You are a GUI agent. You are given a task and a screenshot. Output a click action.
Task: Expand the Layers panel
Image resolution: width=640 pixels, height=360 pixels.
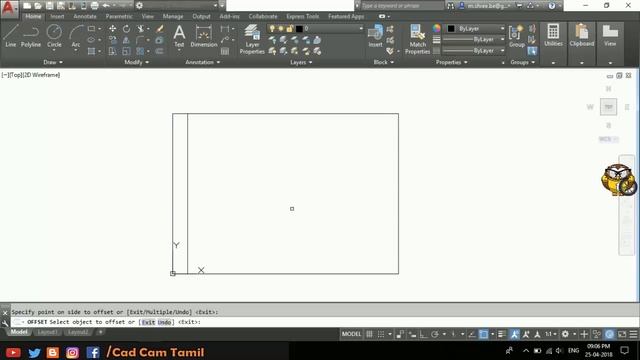301,62
